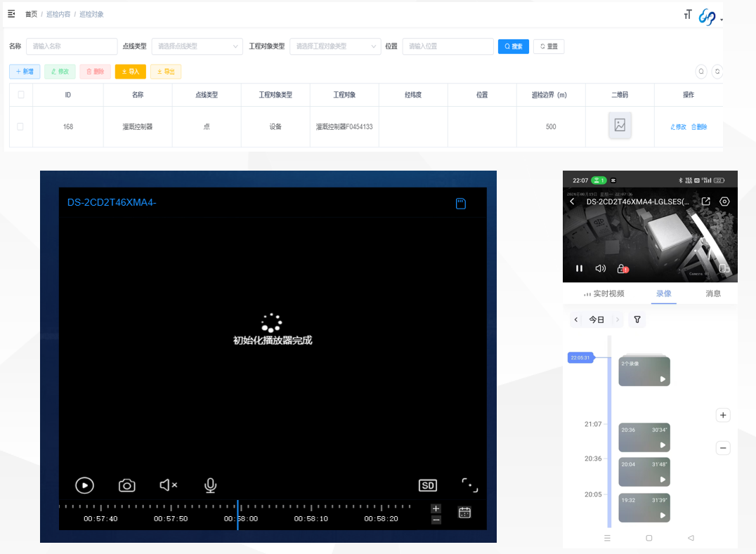
Task: Click the QR code image thumbnail
Action: pos(619,126)
